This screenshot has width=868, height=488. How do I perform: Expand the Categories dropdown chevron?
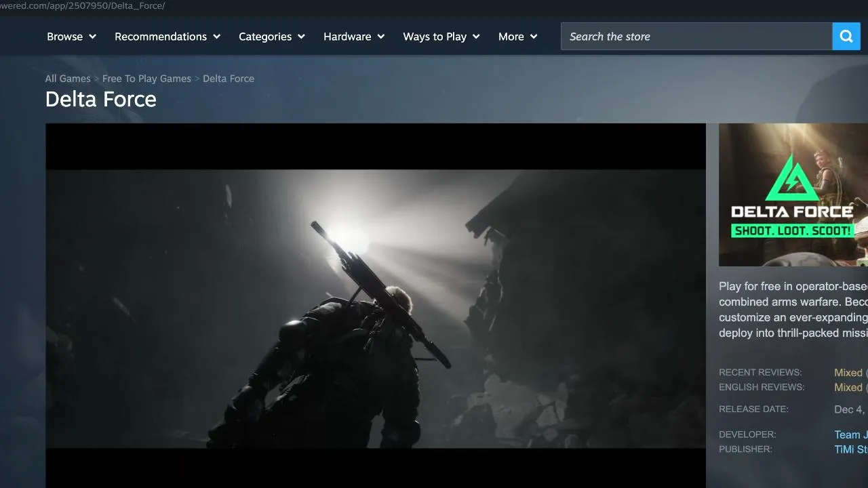[301, 37]
